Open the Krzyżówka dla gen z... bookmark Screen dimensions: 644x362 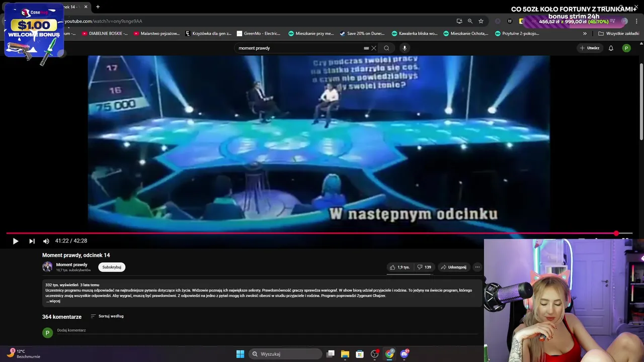coord(208,34)
